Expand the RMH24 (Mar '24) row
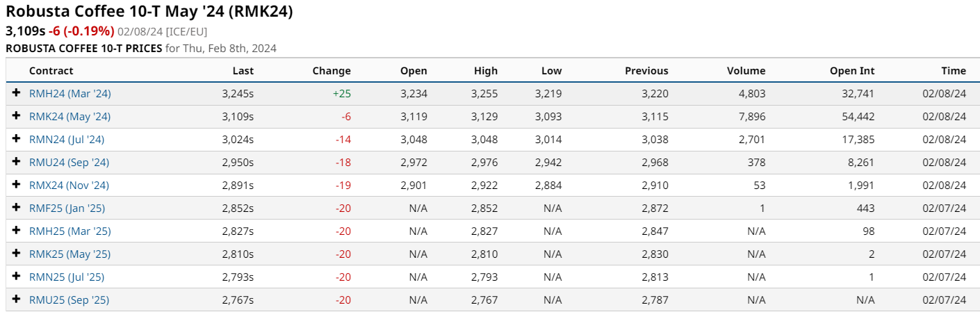Image resolution: width=980 pixels, height=312 pixels. coord(17,93)
